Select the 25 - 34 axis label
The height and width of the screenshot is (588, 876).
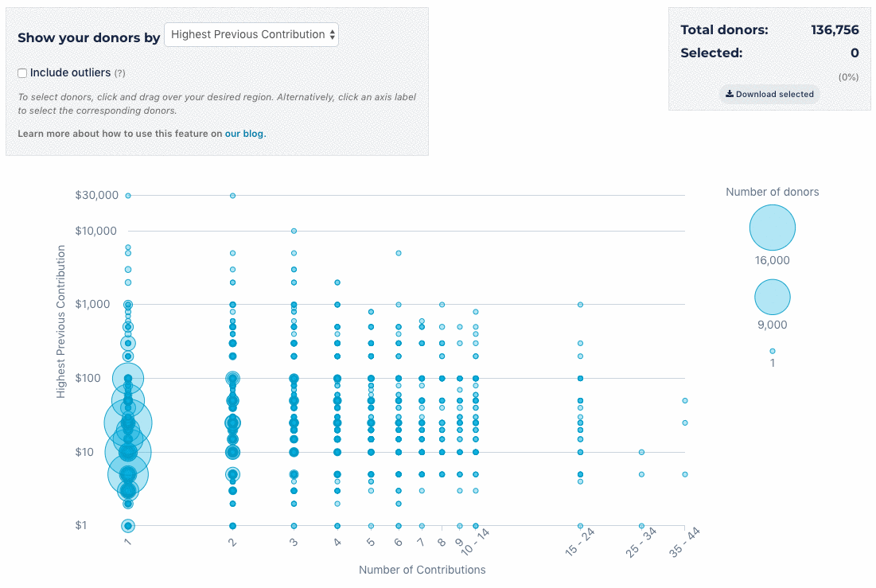tap(640, 544)
